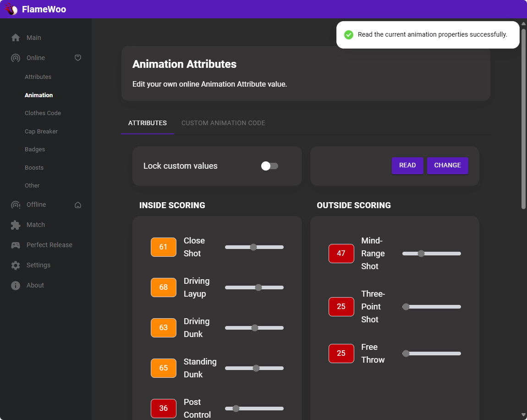This screenshot has height=420, width=527.
Task: Open the Clothes Code page
Action: [43, 113]
